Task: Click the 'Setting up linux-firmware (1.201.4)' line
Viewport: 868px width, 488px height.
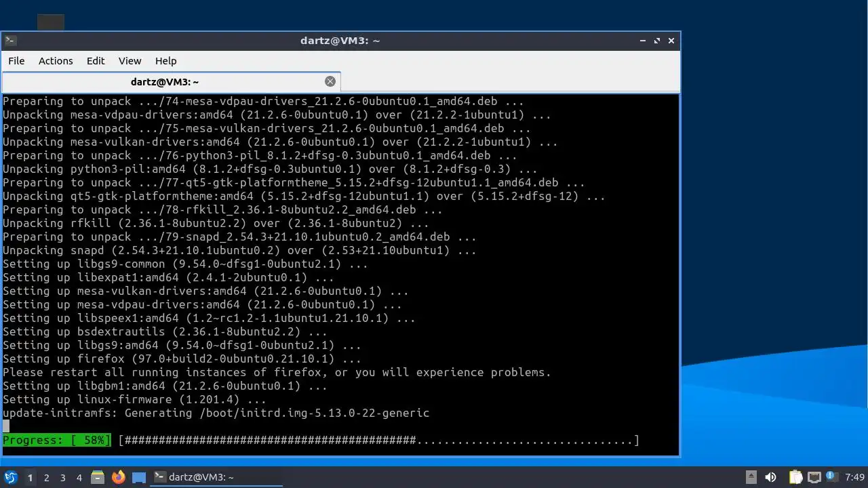Action: (x=134, y=399)
